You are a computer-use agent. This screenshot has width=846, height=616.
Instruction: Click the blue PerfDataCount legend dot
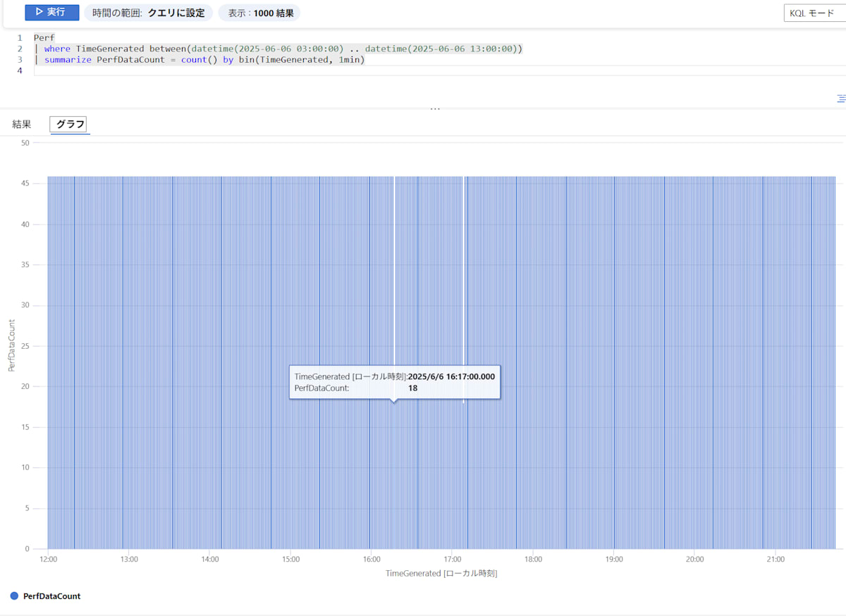tap(14, 596)
